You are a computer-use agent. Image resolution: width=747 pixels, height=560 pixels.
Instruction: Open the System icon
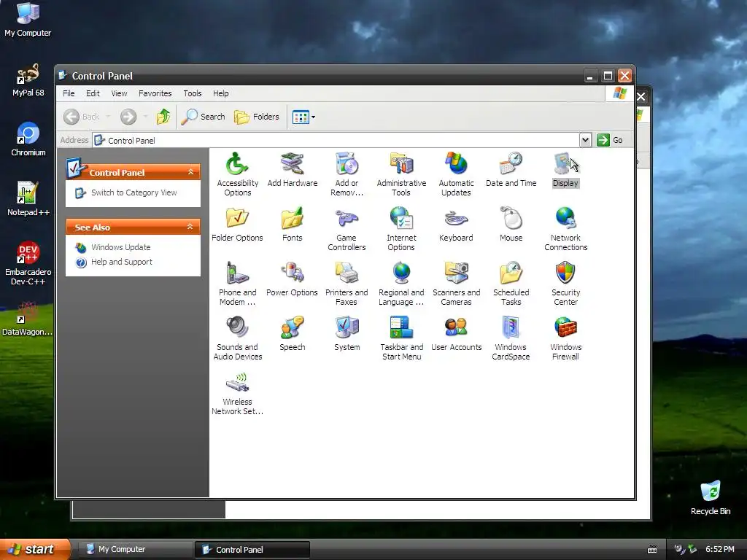click(347, 328)
